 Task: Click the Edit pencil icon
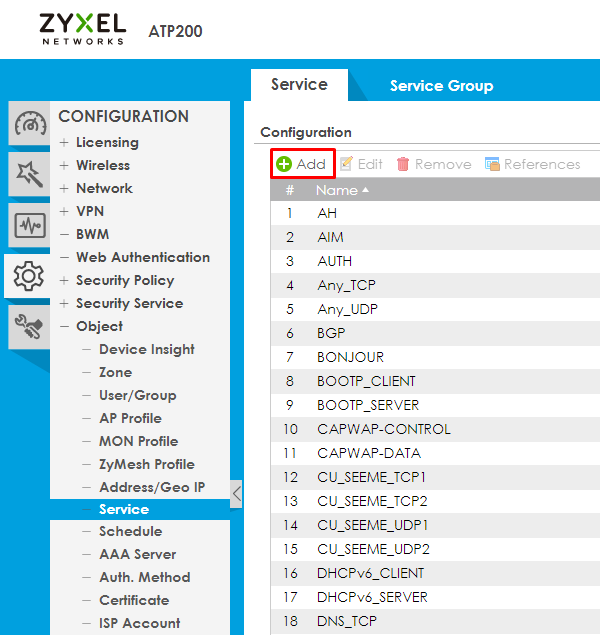[x=346, y=164]
